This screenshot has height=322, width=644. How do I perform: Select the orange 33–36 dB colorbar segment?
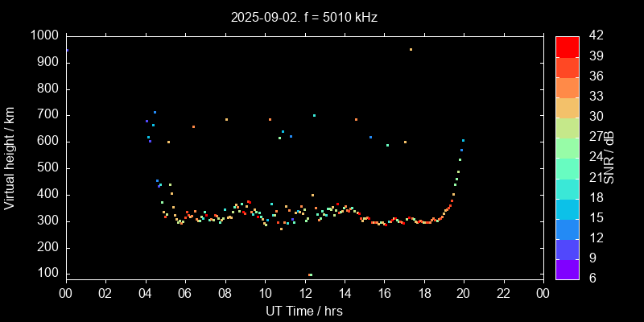pos(567,87)
